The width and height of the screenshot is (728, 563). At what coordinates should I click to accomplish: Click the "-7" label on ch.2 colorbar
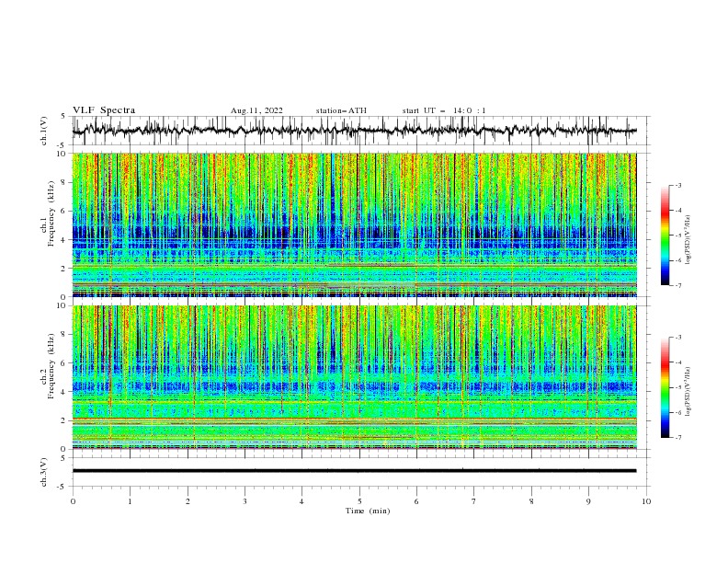[x=678, y=437]
